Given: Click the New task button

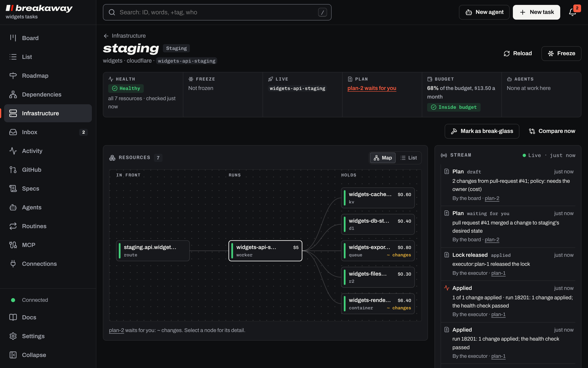Looking at the screenshot, I should (x=537, y=12).
